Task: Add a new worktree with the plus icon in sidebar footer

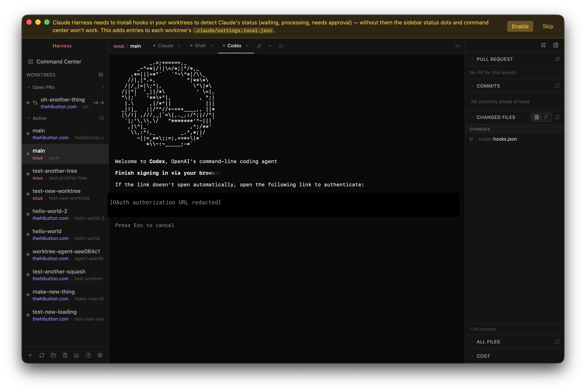Action: click(30, 355)
